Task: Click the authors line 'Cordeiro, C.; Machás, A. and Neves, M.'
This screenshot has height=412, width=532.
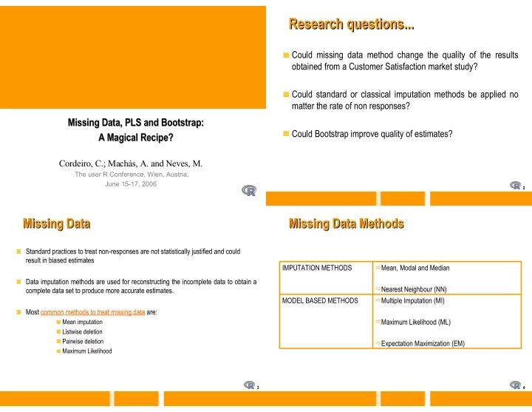Action: (x=131, y=163)
